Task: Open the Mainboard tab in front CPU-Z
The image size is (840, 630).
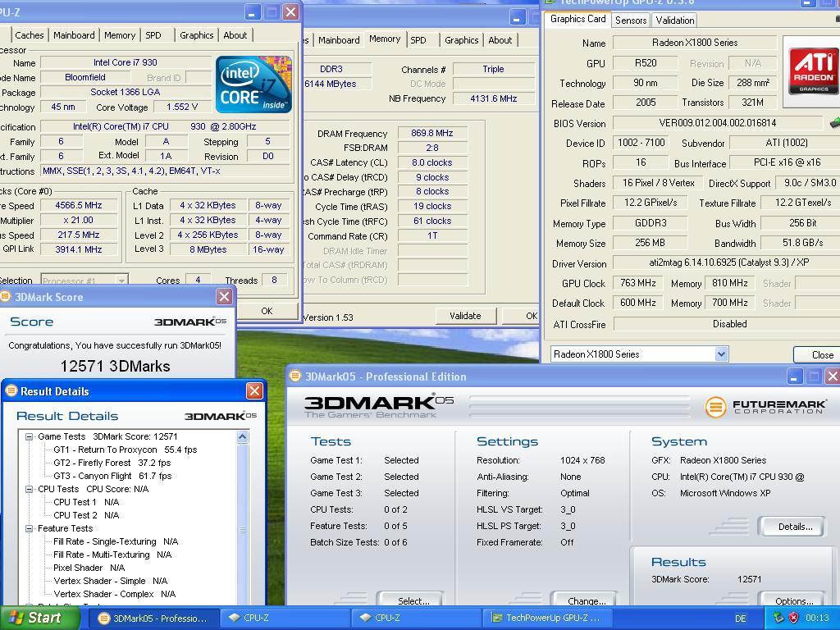Action: coord(74,35)
